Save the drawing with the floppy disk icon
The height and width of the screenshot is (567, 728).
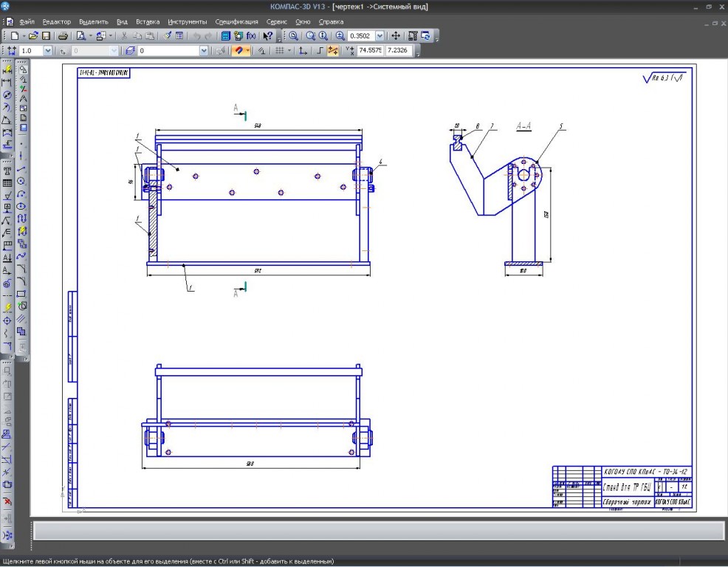pos(46,35)
